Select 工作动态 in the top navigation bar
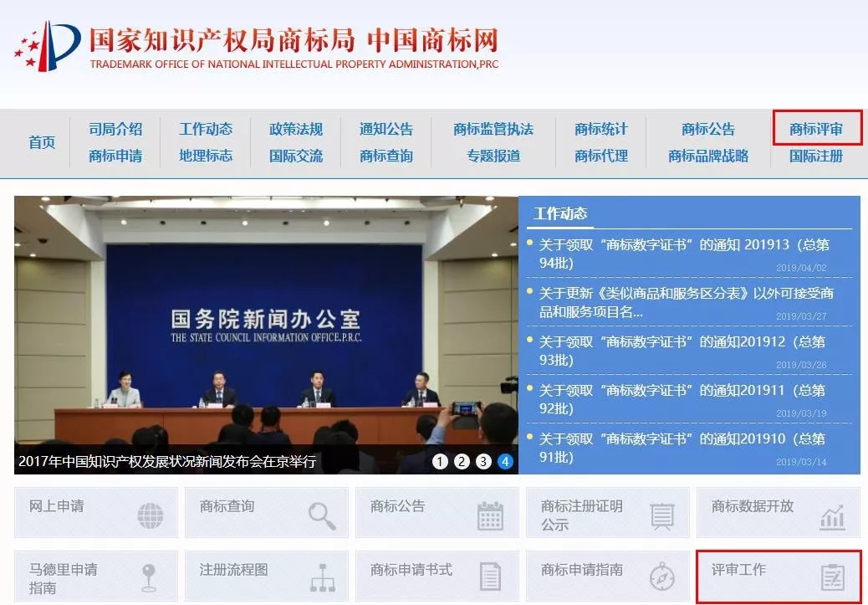This screenshot has height=605, width=868. point(206,129)
